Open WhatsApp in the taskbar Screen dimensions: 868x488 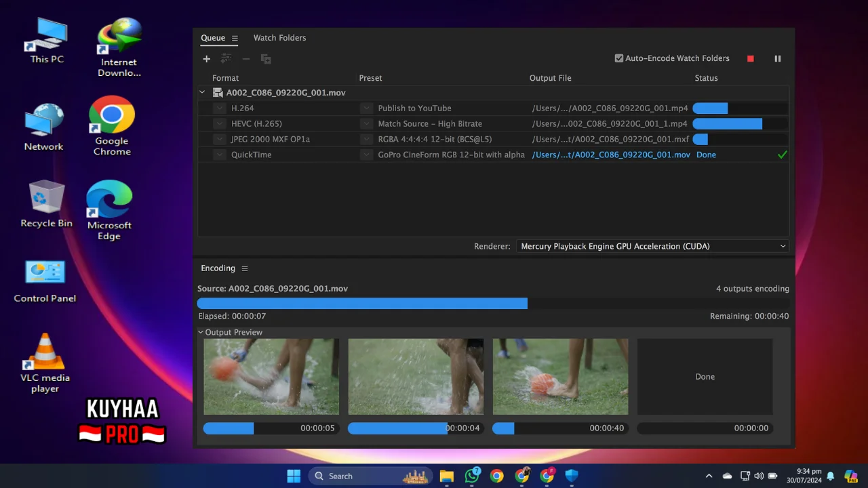[472, 476]
